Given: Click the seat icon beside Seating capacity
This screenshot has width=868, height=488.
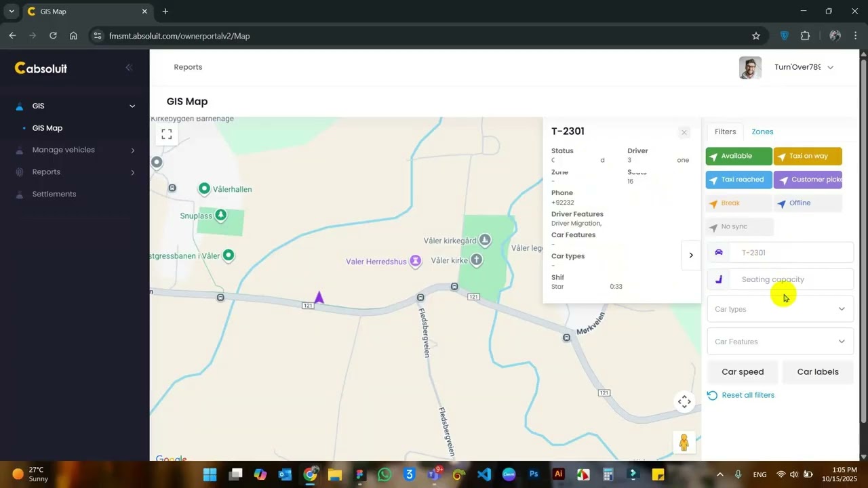Looking at the screenshot, I should click(x=719, y=279).
